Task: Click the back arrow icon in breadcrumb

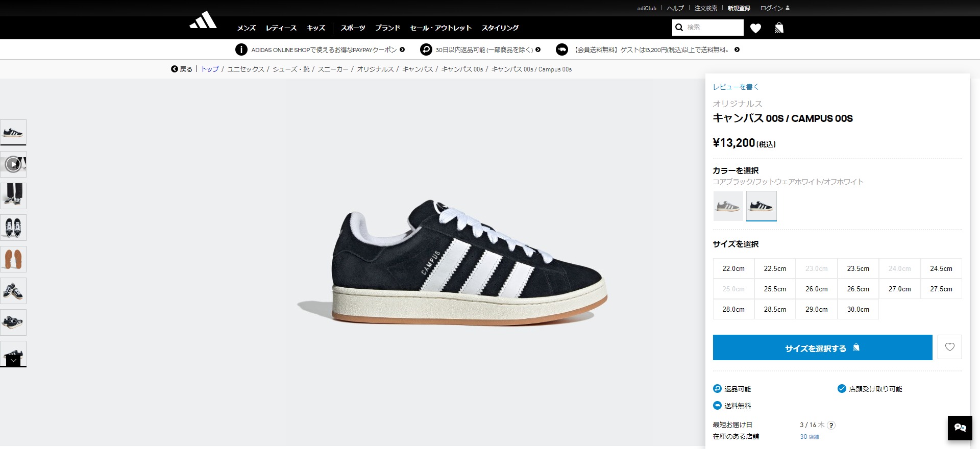Action: pyautogui.click(x=175, y=69)
